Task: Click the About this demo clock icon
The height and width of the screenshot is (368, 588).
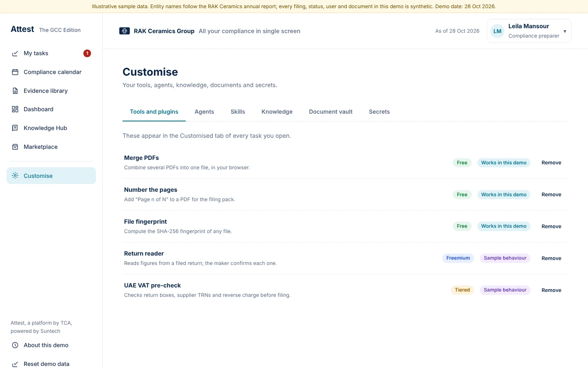Action: tap(15, 345)
